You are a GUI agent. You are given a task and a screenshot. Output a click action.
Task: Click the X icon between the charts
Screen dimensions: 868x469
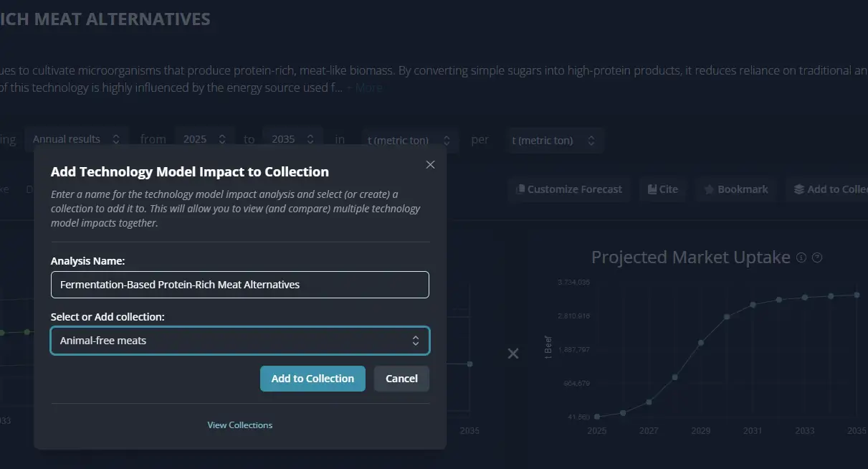[x=513, y=354]
